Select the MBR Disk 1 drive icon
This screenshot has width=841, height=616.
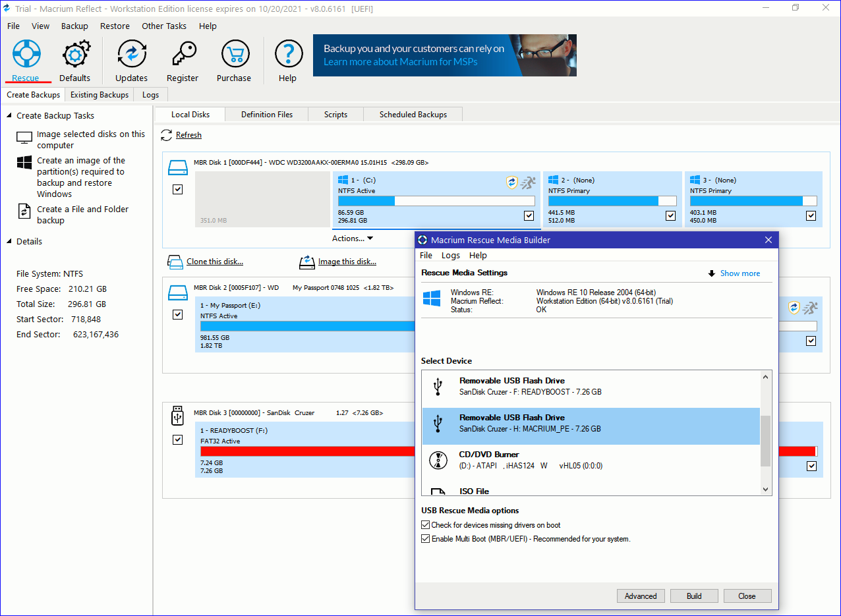point(178,167)
